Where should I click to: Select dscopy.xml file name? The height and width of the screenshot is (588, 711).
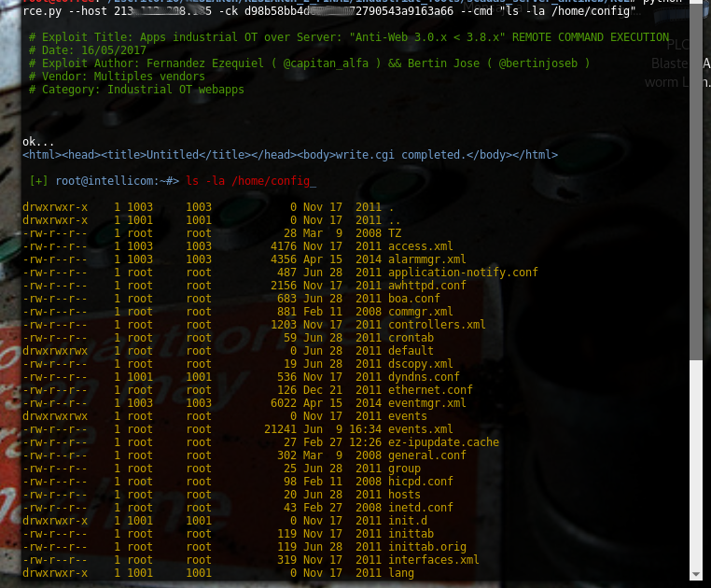tap(420, 364)
